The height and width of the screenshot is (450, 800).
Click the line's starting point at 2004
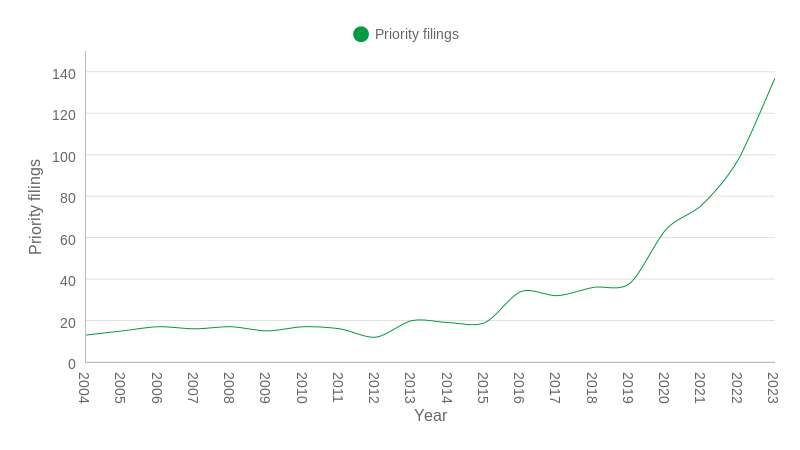tap(86, 335)
